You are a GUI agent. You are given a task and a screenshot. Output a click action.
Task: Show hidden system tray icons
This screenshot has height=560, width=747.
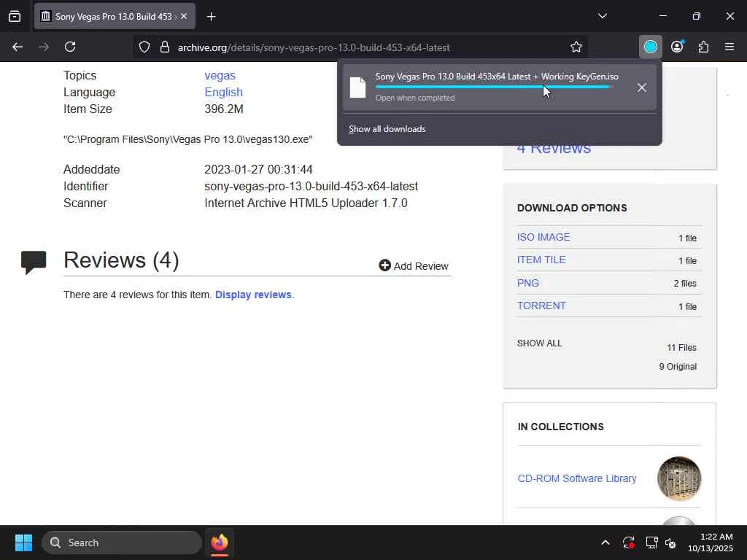point(605,542)
